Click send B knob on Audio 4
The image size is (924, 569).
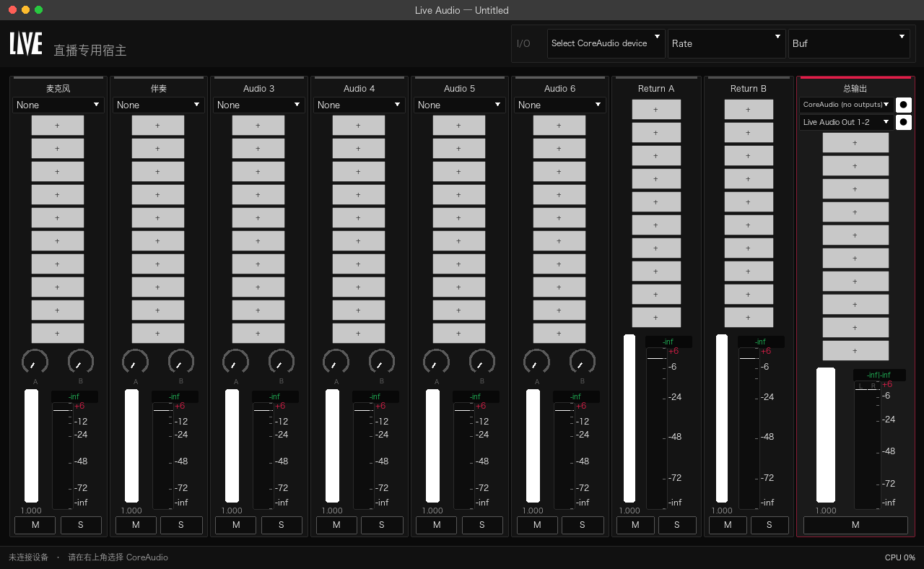tap(382, 362)
